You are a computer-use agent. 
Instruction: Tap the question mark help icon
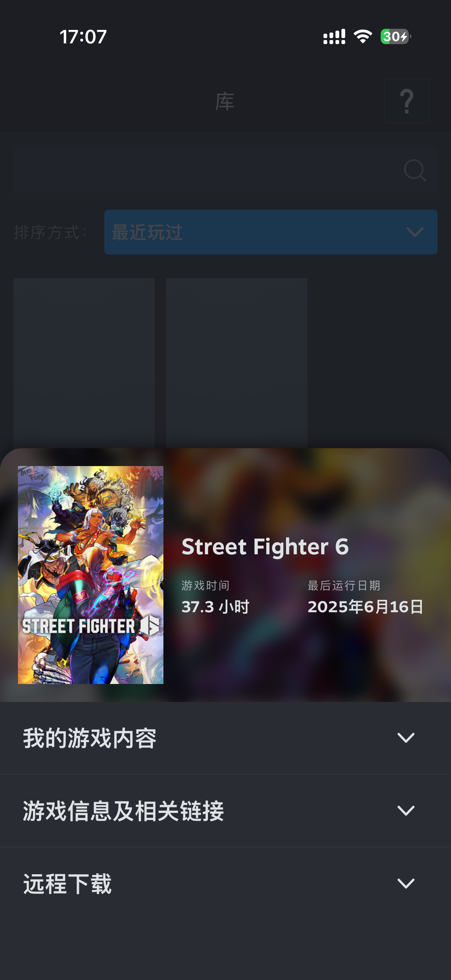[406, 101]
